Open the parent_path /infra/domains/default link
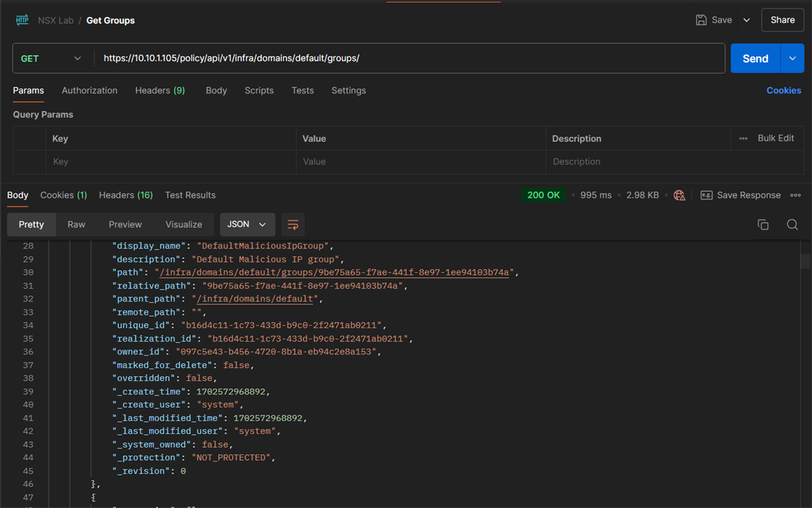Viewport: 812px width, 508px height. 255,299
